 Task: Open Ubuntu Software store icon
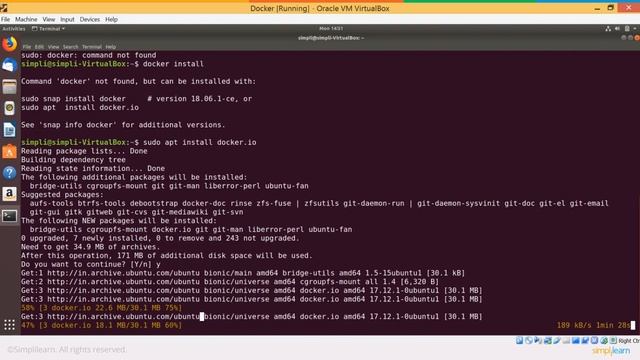pyautogui.click(x=9, y=151)
